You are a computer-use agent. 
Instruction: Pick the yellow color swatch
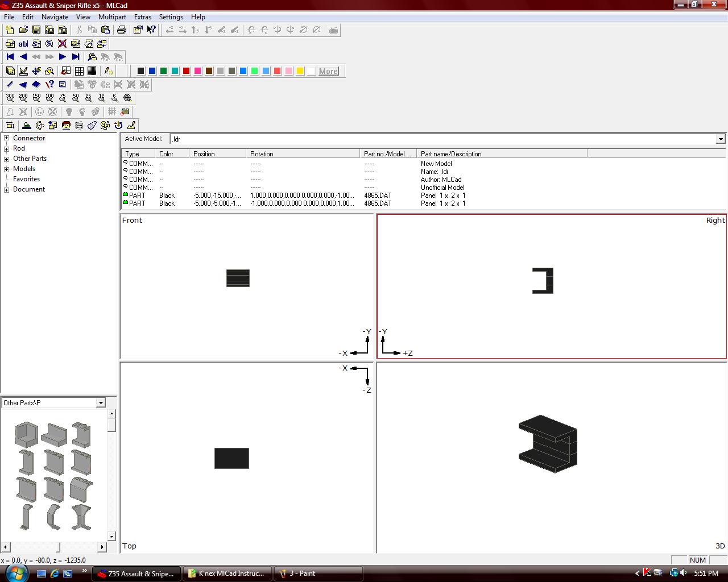300,71
